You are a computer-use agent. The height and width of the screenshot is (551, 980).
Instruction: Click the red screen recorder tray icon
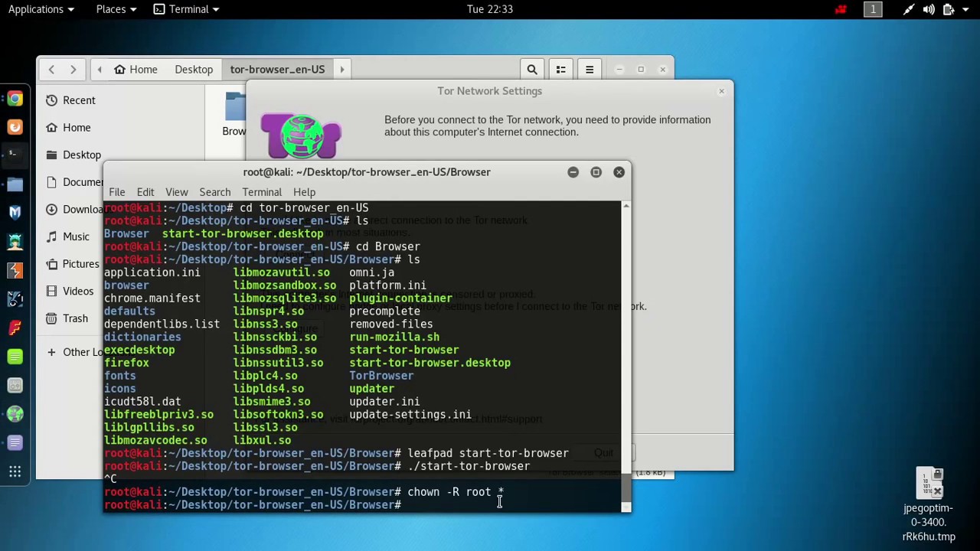(841, 9)
